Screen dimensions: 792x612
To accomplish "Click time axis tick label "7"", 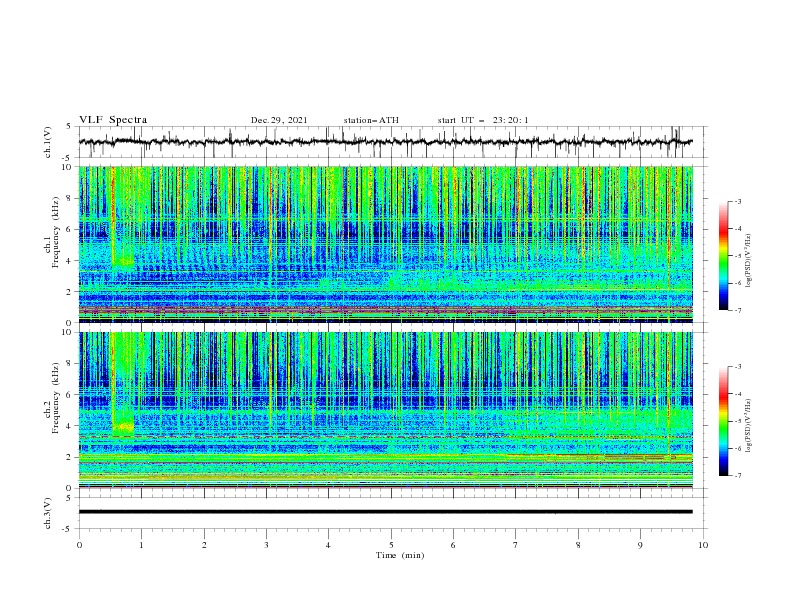I will coord(516,545).
